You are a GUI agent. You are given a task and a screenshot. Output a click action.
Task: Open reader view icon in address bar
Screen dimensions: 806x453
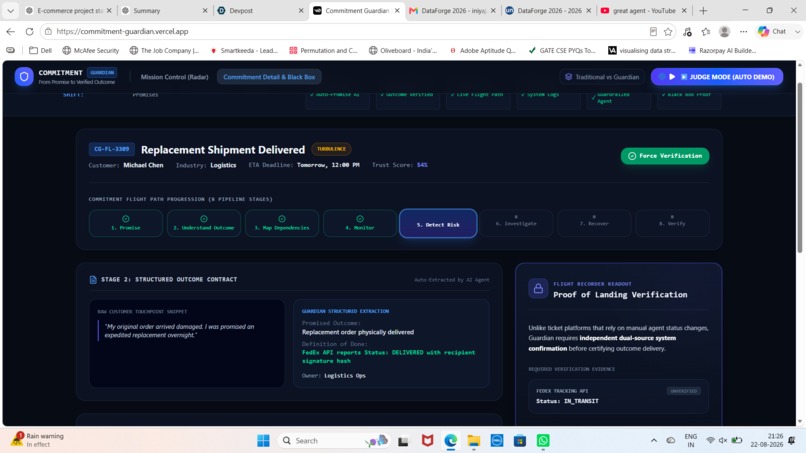click(653, 31)
